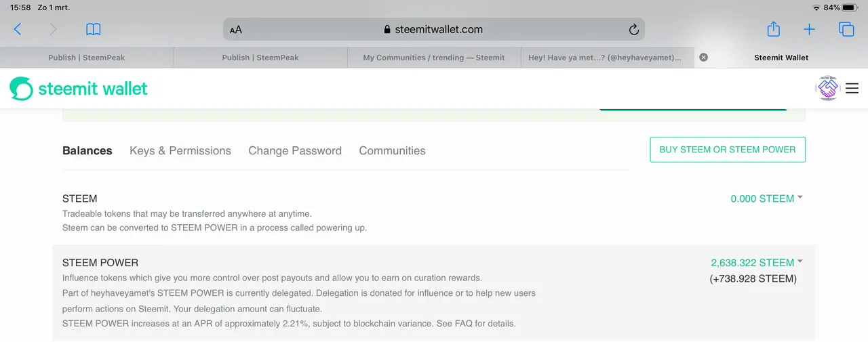Show all tabs overview icon

click(x=846, y=29)
